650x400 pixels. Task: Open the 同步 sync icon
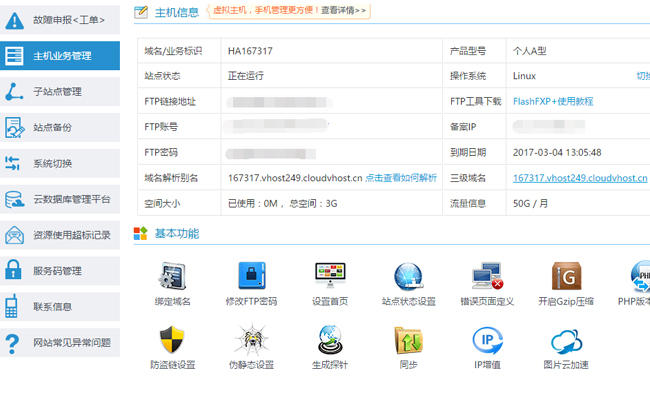[x=408, y=341]
